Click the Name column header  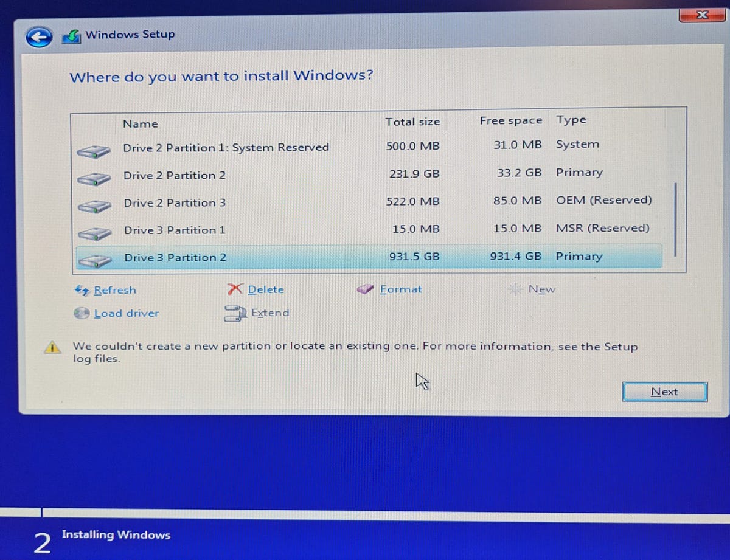point(141,123)
